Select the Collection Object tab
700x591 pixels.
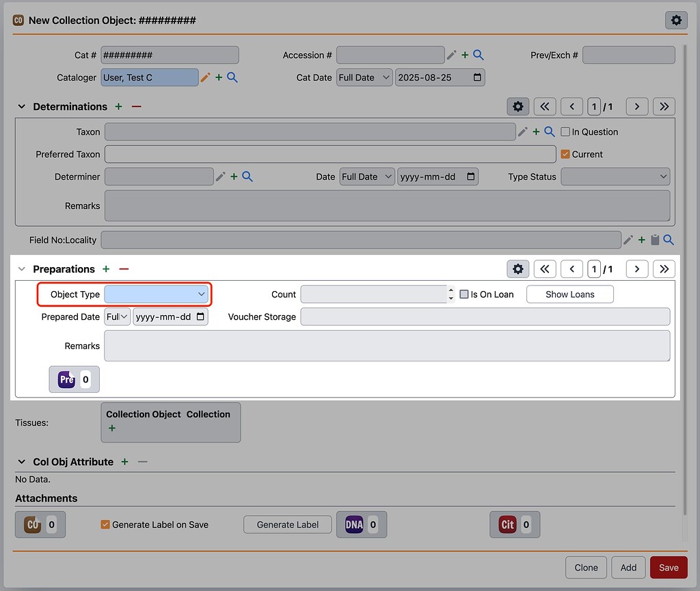click(x=144, y=414)
